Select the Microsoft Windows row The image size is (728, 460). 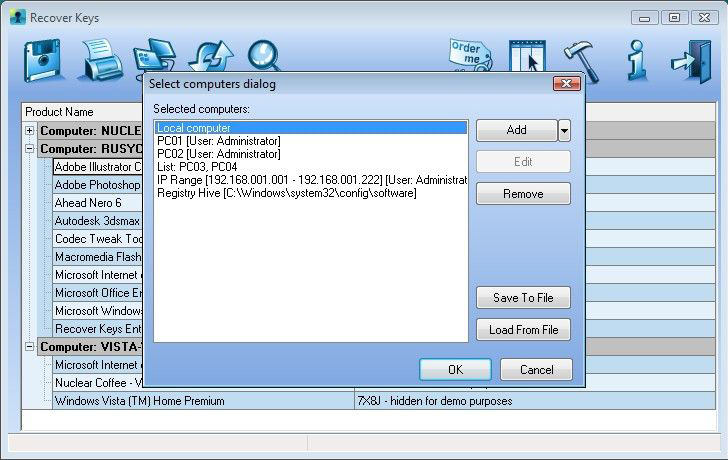coord(98,311)
